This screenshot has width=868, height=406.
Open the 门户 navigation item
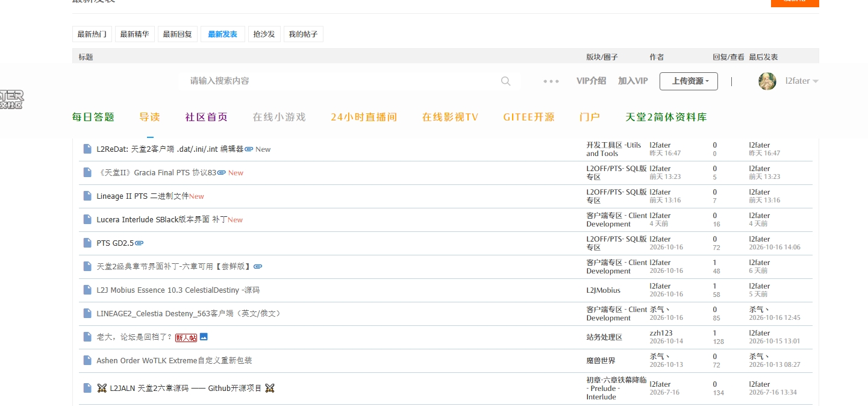tap(590, 117)
